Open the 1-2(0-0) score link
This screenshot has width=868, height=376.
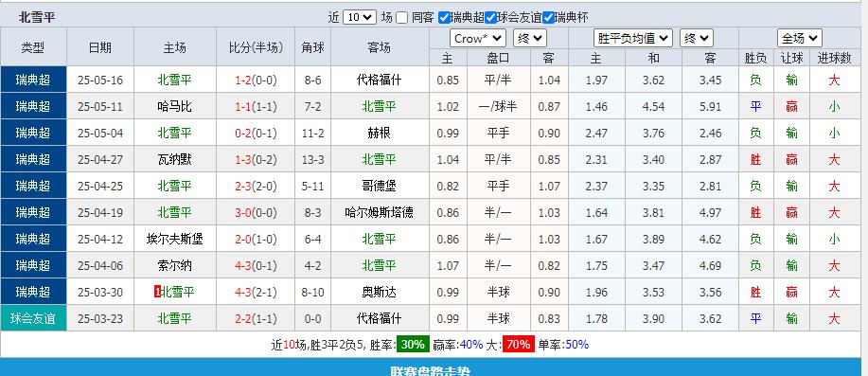click(x=256, y=81)
